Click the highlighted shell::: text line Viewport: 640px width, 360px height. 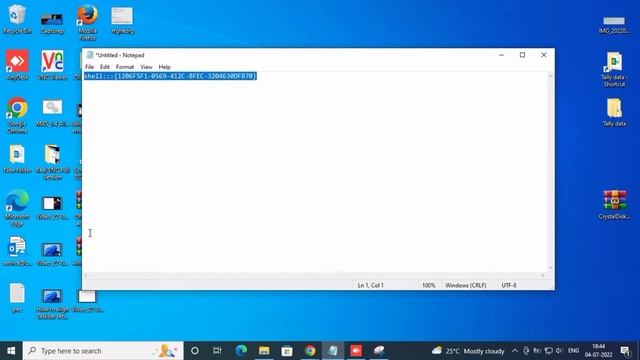pos(170,76)
